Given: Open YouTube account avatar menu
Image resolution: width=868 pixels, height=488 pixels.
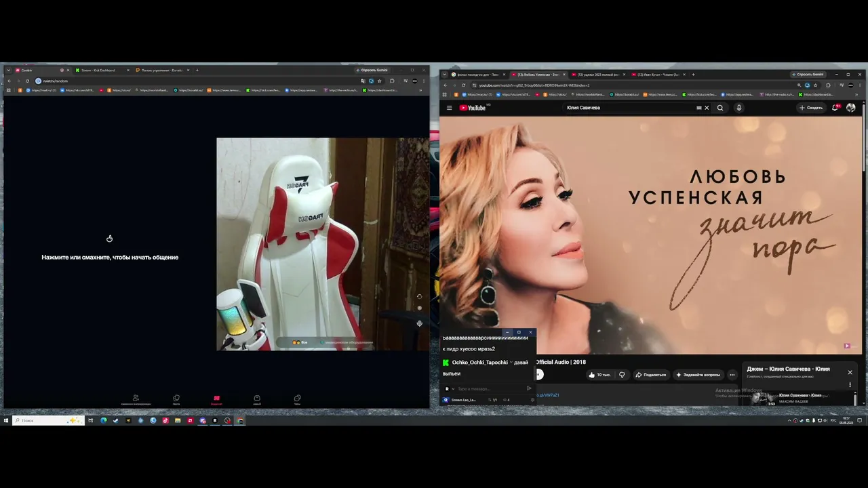Looking at the screenshot, I should click(851, 108).
